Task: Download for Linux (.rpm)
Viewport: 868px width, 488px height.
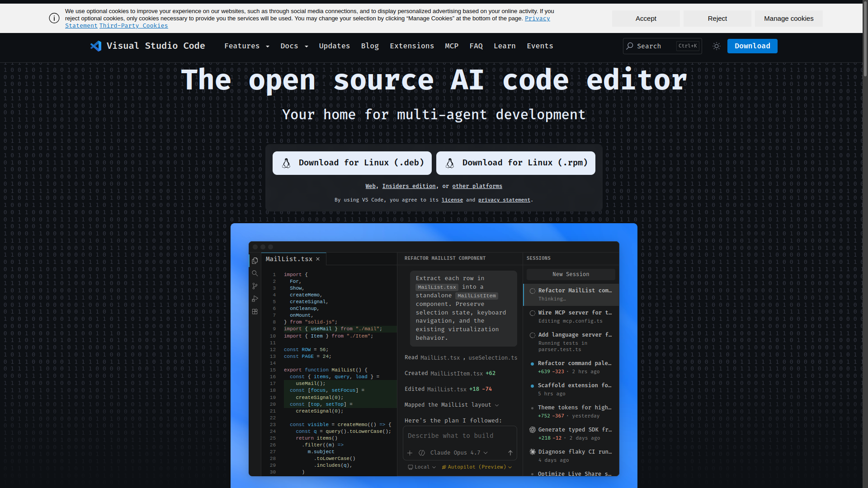Action: tap(516, 163)
